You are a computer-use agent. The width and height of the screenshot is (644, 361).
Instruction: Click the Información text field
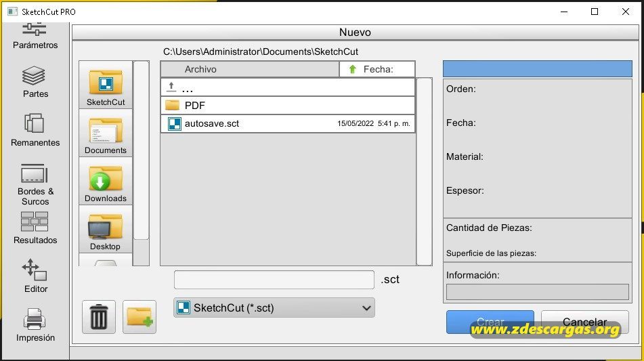tap(537, 292)
